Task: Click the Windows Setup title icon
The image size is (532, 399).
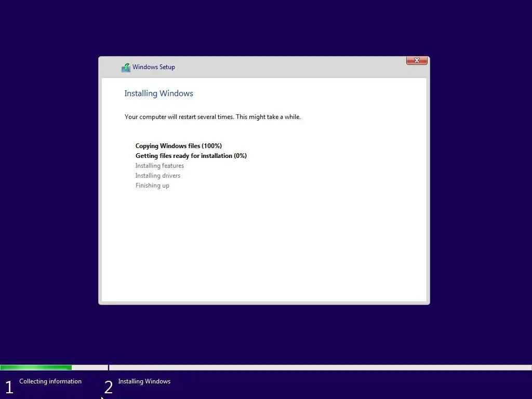Action: point(126,68)
